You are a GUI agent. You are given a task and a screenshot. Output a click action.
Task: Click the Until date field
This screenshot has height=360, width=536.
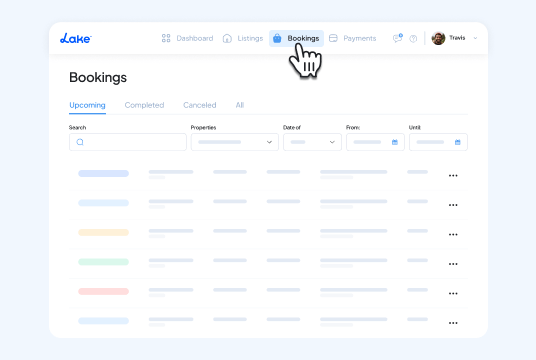tap(438, 142)
